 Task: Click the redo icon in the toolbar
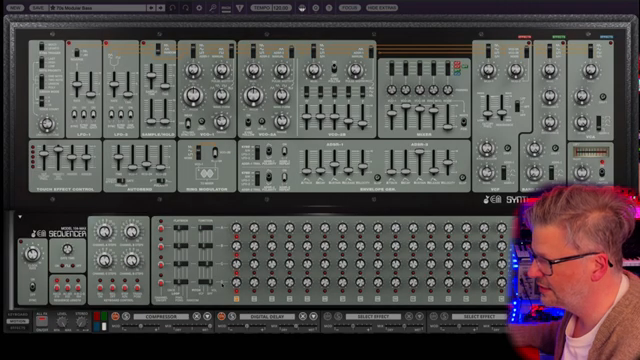(x=186, y=8)
